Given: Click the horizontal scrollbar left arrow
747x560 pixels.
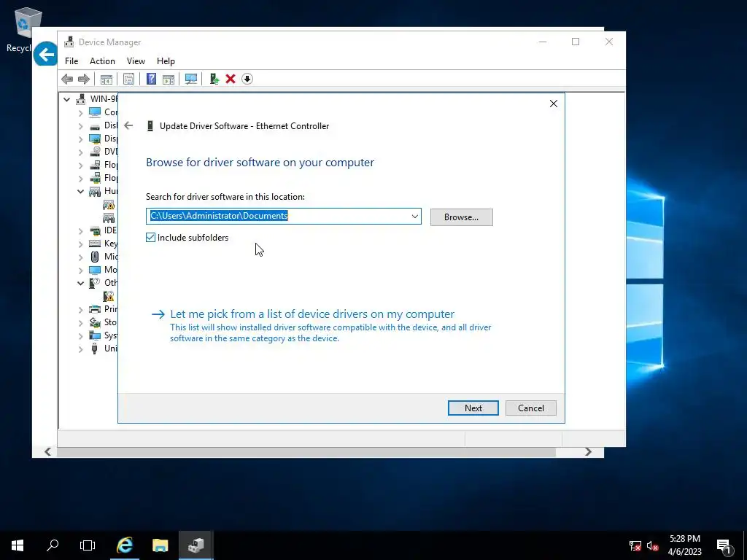Looking at the screenshot, I should point(47,452).
